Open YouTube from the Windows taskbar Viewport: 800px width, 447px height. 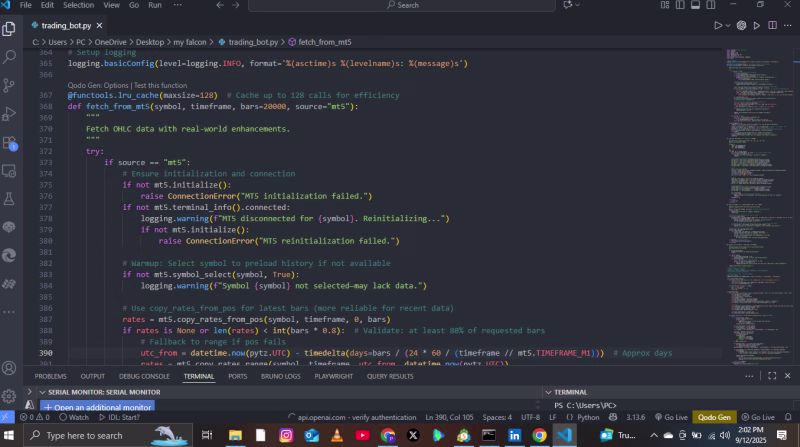coord(362,435)
